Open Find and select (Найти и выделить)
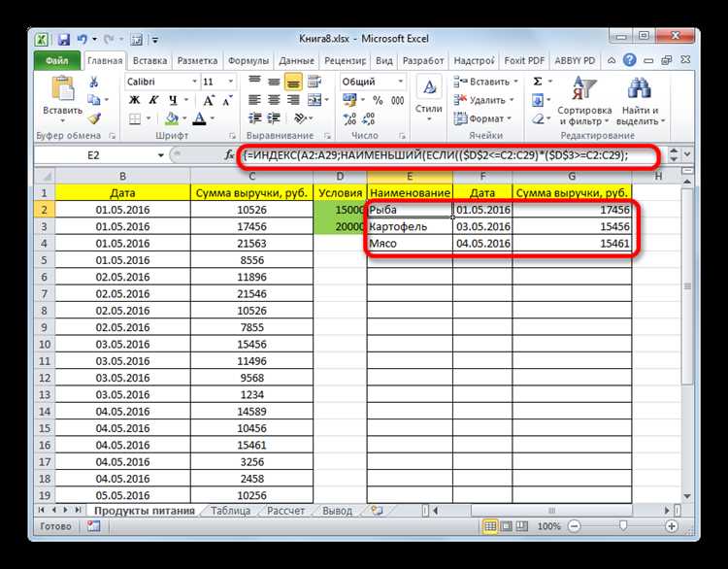The image size is (728, 569). click(x=641, y=101)
